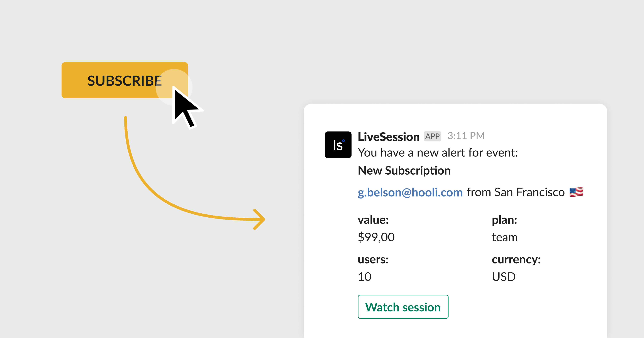The height and width of the screenshot is (338, 644).
Task: Click the New Subscription event title
Action: pyautogui.click(x=404, y=170)
